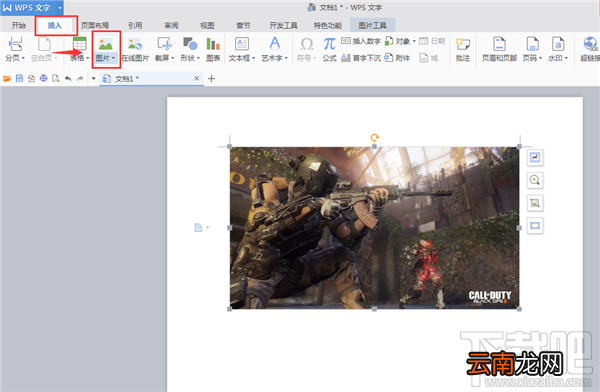The width and height of the screenshot is (600, 392).
Task: Click the 形状 shapes icon
Action: (x=190, y=44)
